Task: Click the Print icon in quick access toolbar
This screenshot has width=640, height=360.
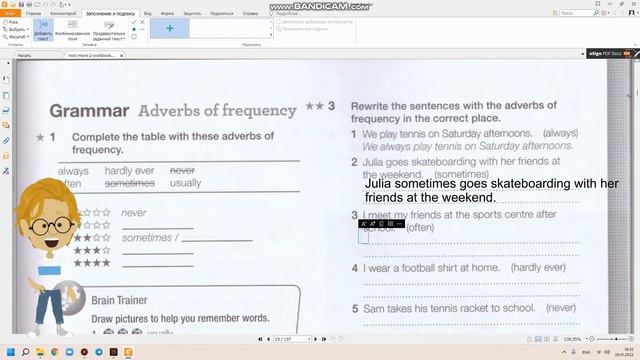Action: (29, 4)
